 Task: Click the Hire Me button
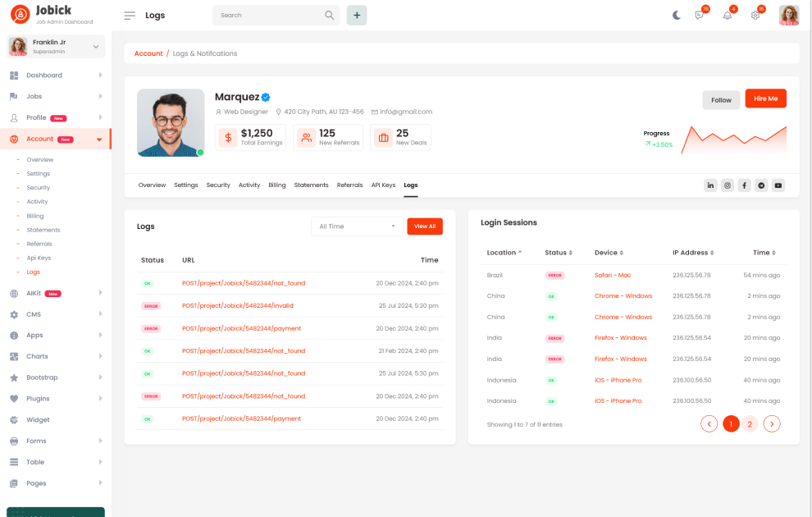point(765,98)
